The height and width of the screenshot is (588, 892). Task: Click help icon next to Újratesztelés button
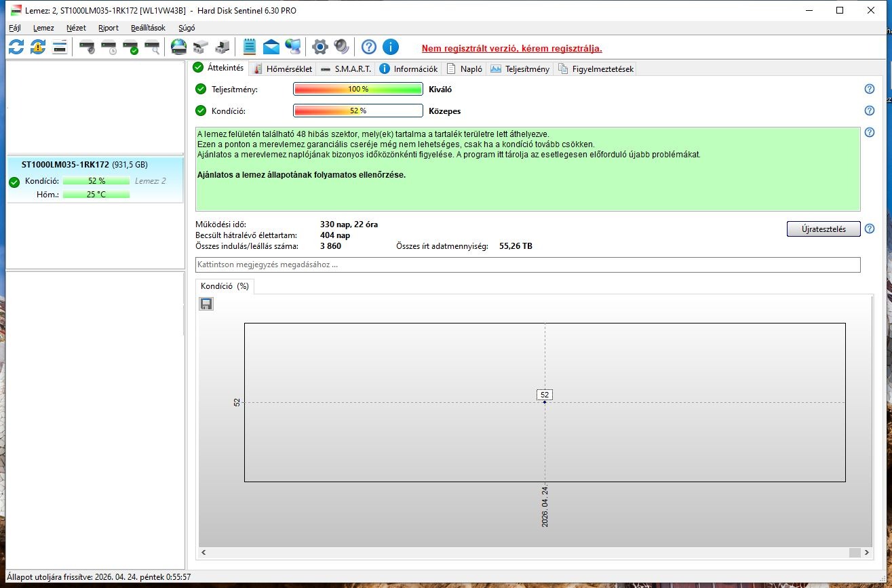point(870,229)
